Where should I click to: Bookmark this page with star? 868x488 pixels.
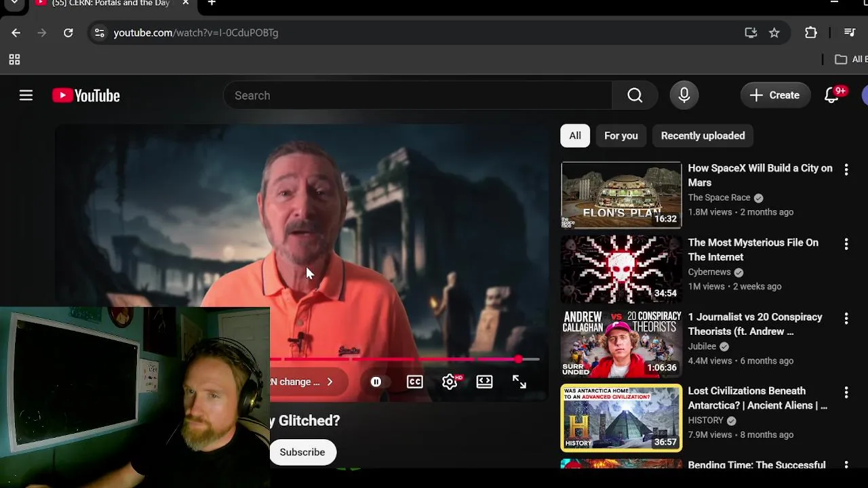coord(774,33)
